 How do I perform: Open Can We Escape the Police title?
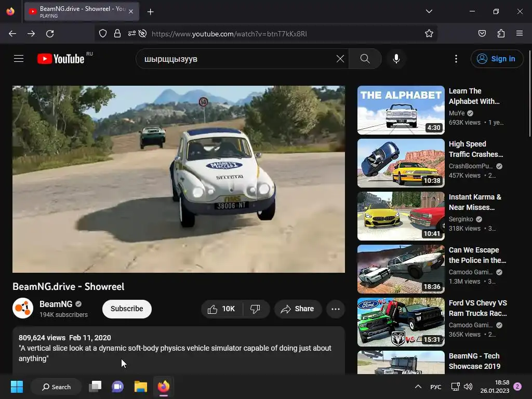(477, 255)
